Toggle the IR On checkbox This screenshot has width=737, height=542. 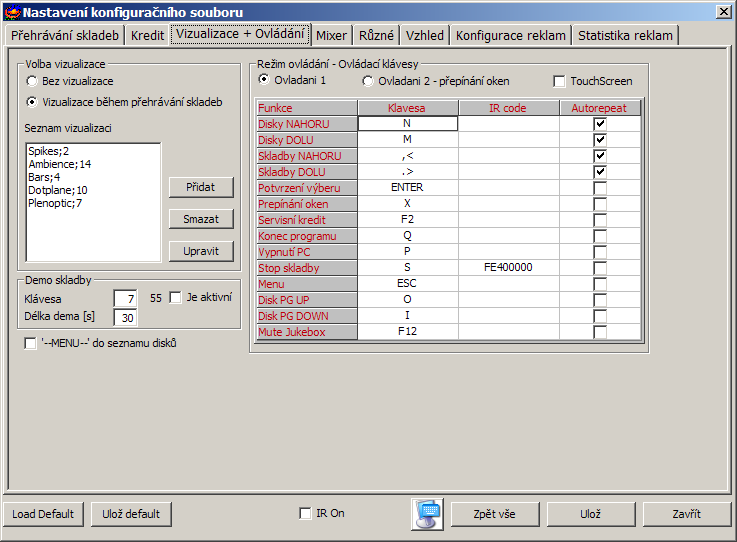[305, 513]
